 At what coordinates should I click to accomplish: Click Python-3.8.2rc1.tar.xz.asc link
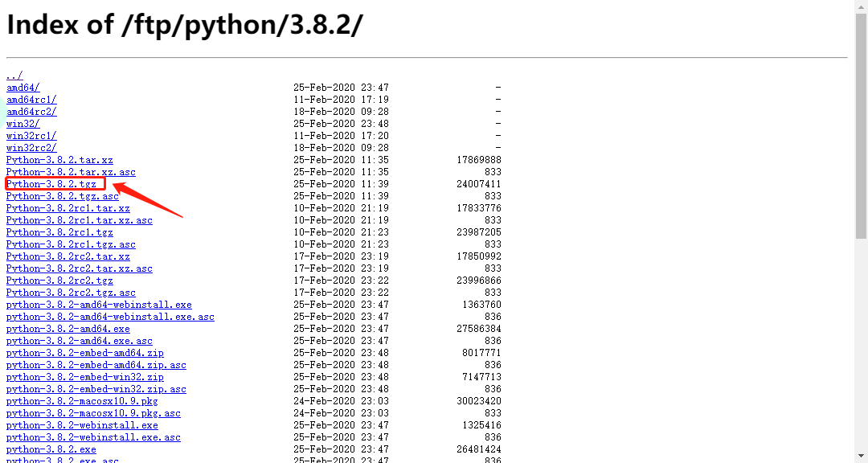(80, 220)
